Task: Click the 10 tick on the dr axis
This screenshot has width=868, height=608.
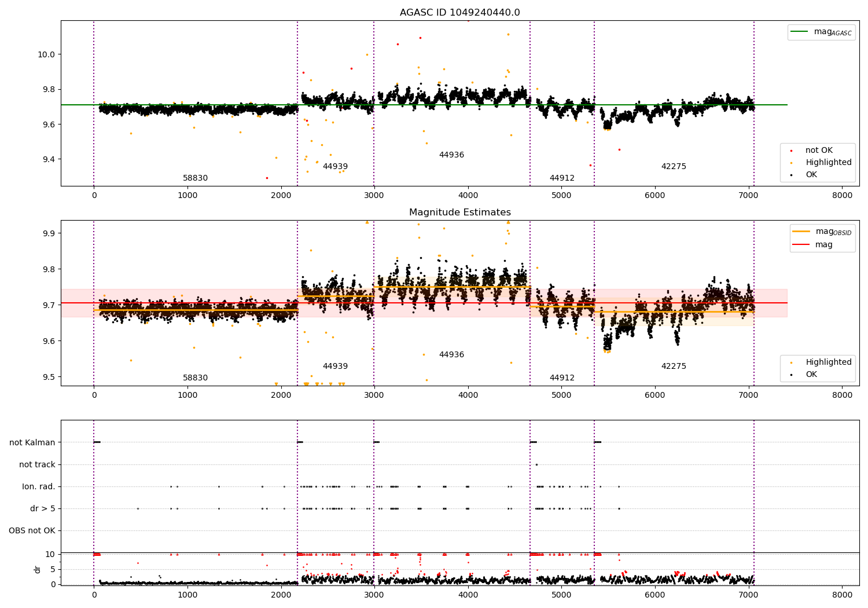Action: [x=50, y=554]
